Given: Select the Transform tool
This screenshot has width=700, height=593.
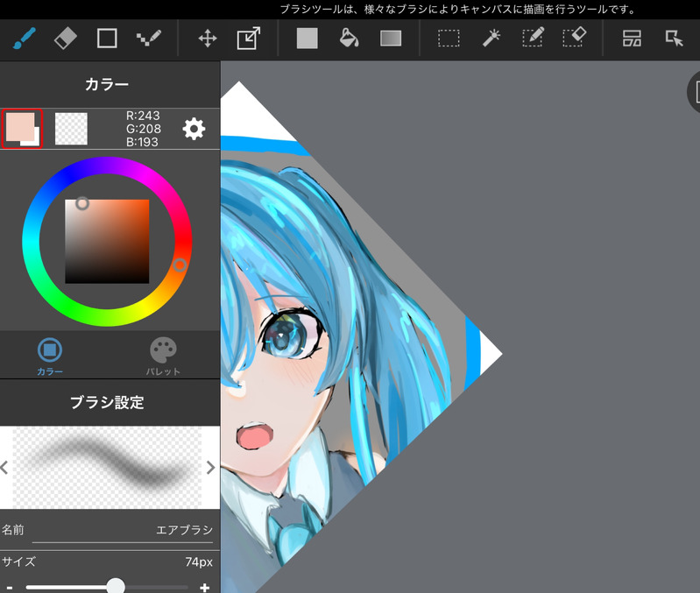Looking at the screenshot, I should tap(249, 39).
